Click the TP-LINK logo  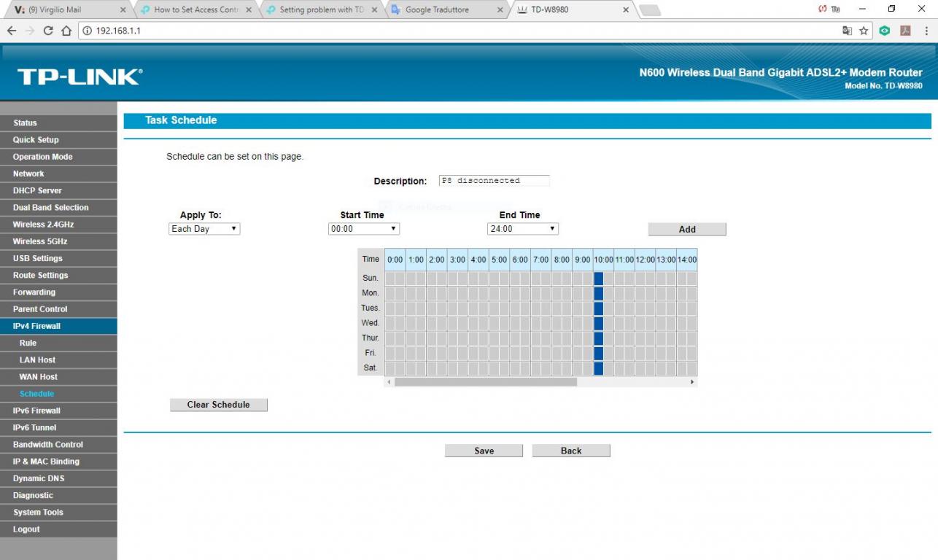(80, 77)
